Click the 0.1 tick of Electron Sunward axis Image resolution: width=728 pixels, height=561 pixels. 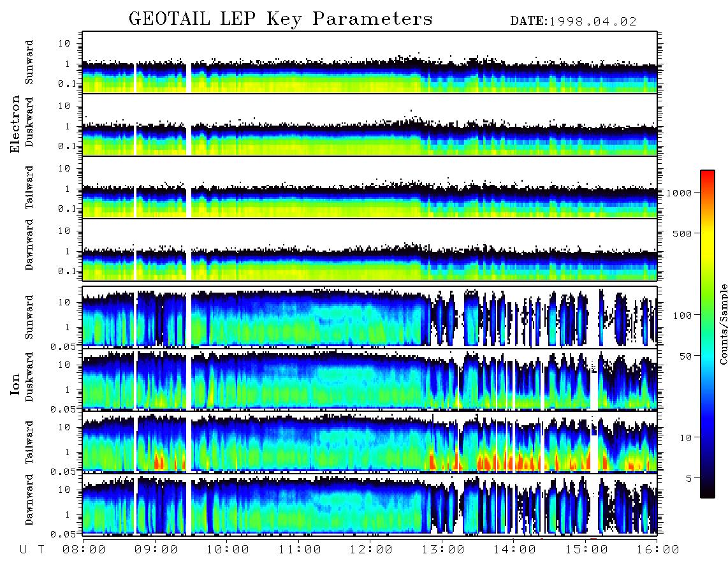tap(67, 84)
